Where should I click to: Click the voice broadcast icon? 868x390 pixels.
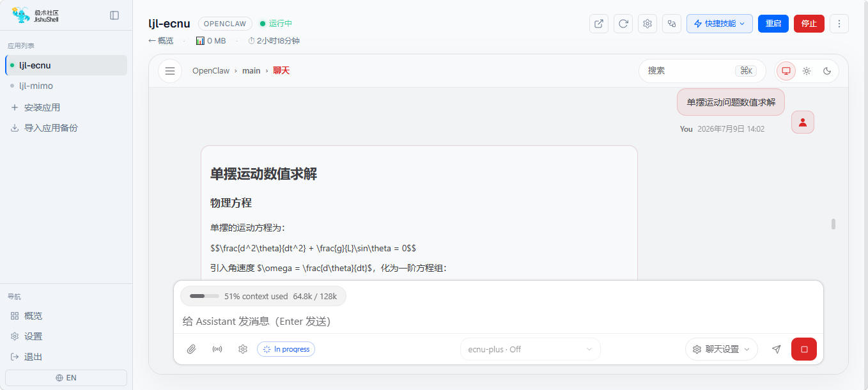(217, 349)
